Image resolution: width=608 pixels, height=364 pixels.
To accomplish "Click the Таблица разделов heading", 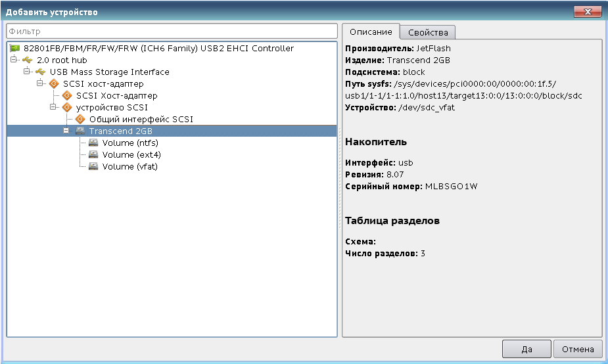I will click(x=392, y=221).
